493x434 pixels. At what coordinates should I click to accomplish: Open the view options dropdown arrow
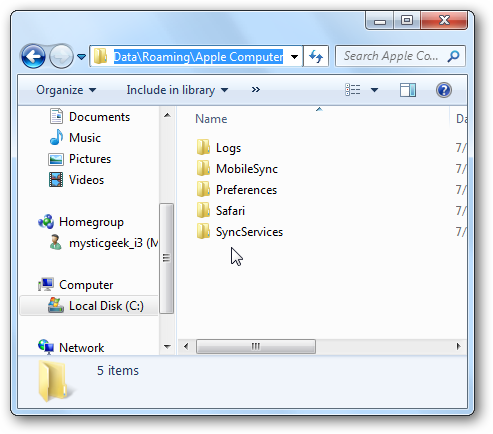coord(374,90)
